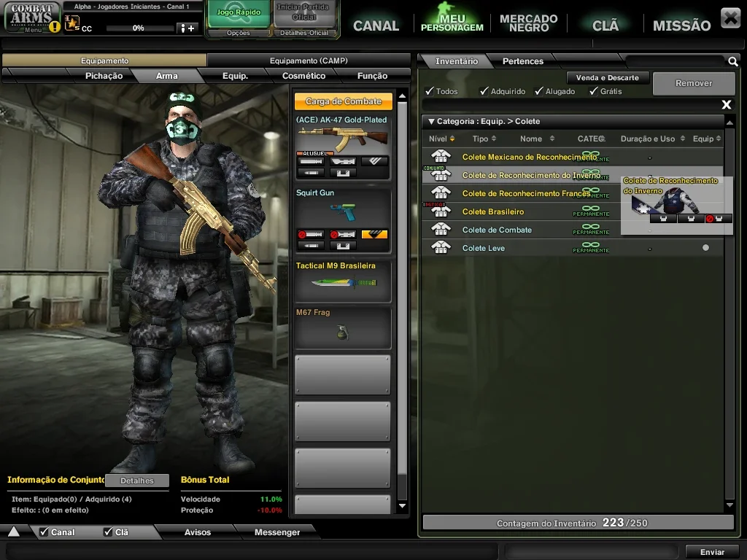
Task: Select the M67 Frag grenade image
Action: [x=343, y=332]
